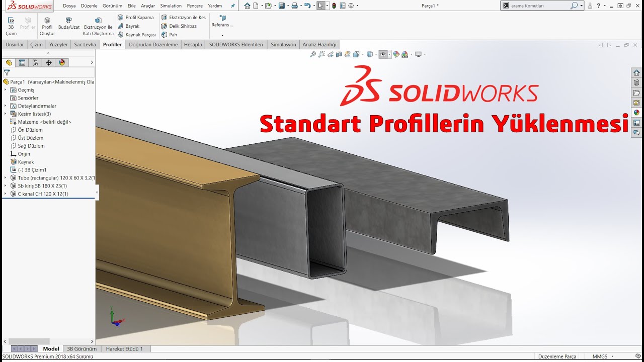Expand Kesim listesi(3) folder

pyautogui.click(x=6, y=114)
